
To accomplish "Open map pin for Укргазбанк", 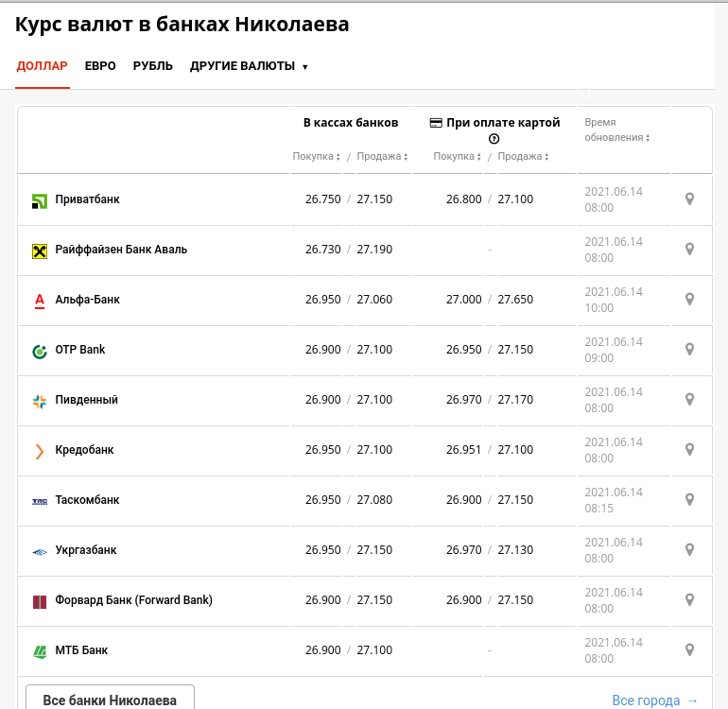I will point(689,550).
